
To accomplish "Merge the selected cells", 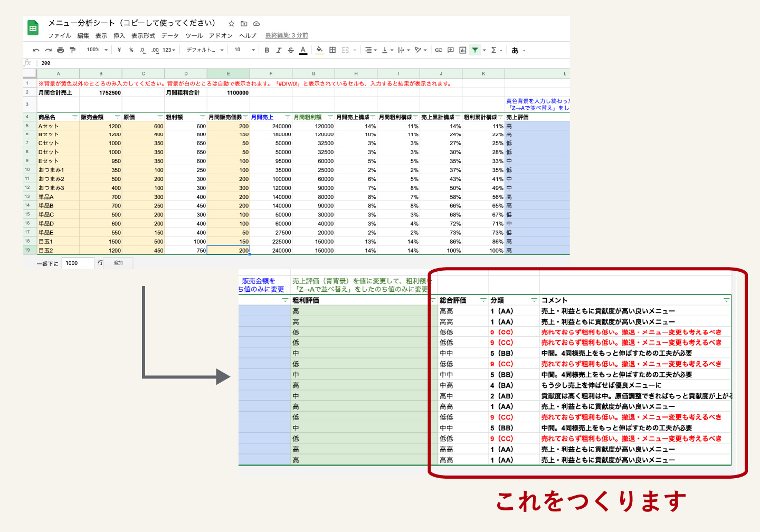I will tap(345, 50).
